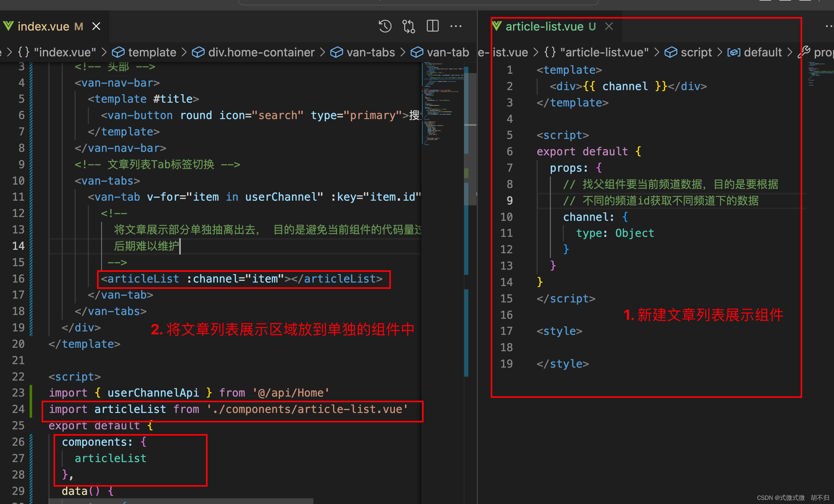Open the div.home-container breadcrumb dropdown
The height and width of the screenshot is (504, 834).
coord(261,53)
